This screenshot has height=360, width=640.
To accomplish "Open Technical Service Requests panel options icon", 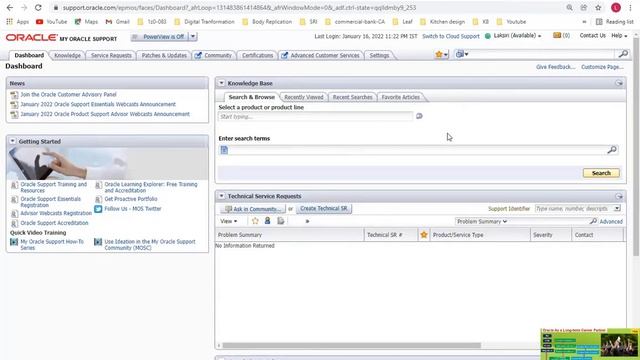I will (619, 196).
